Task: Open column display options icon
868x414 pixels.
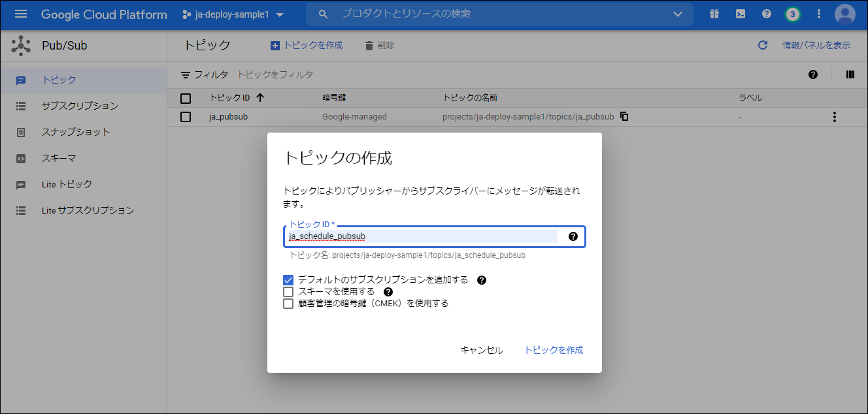Action: click(x=850, y=74)
